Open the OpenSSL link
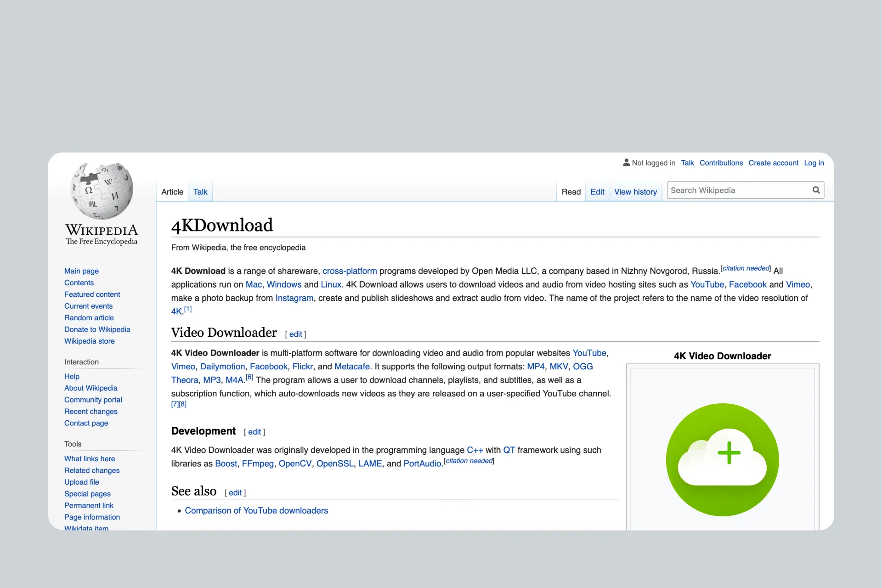Viewport: 882px width, 588px height. (335, 464)
